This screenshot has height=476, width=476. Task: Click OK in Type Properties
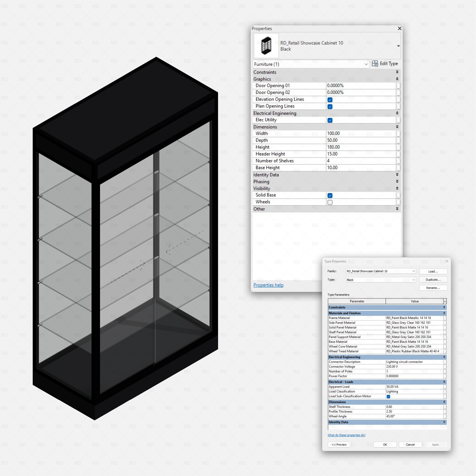tap(385, 444)
